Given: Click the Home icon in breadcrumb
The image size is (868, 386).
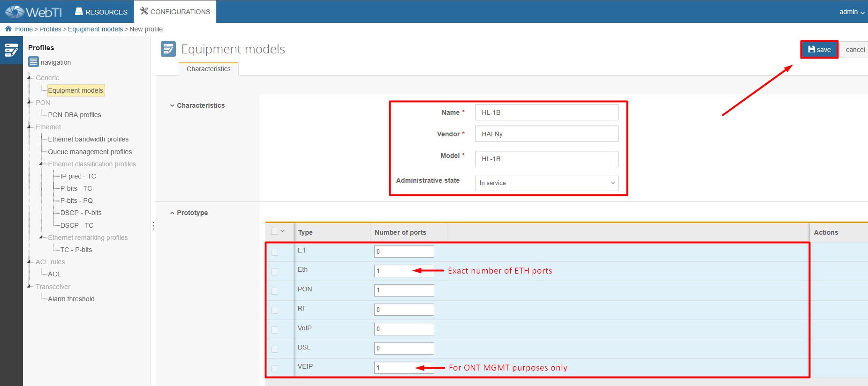Looking at the screenshot, I should (8, 29).
